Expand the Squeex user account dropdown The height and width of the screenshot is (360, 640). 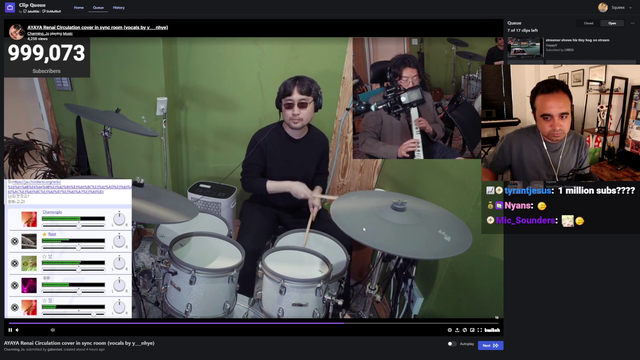pos(631,7)
